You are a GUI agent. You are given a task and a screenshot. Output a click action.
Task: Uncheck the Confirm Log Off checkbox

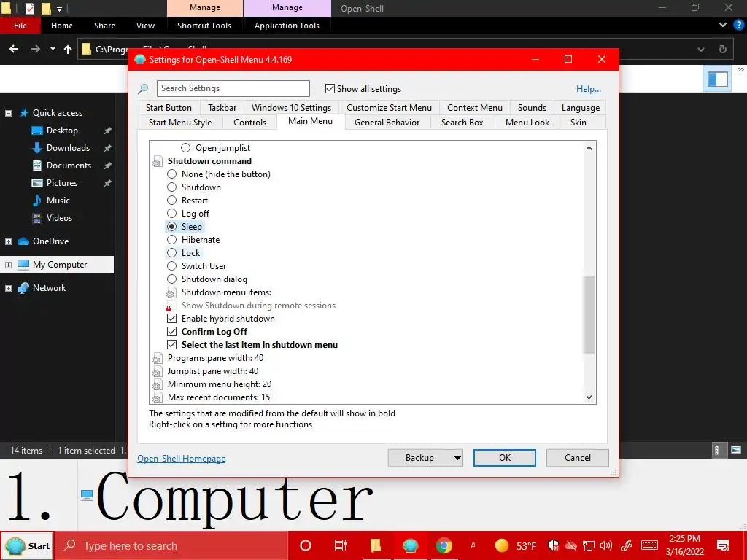tap(171, 332)
